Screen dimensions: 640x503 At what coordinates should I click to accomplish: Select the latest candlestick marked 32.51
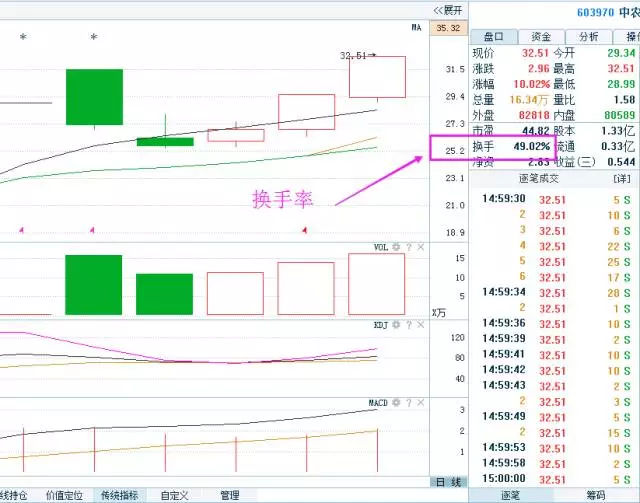pyautogui.click(x=377, y=77)
